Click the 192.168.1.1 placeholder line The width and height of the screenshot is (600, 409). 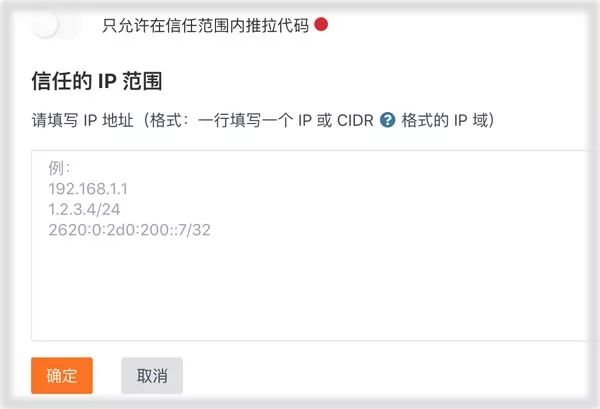[x=88, y=189]
